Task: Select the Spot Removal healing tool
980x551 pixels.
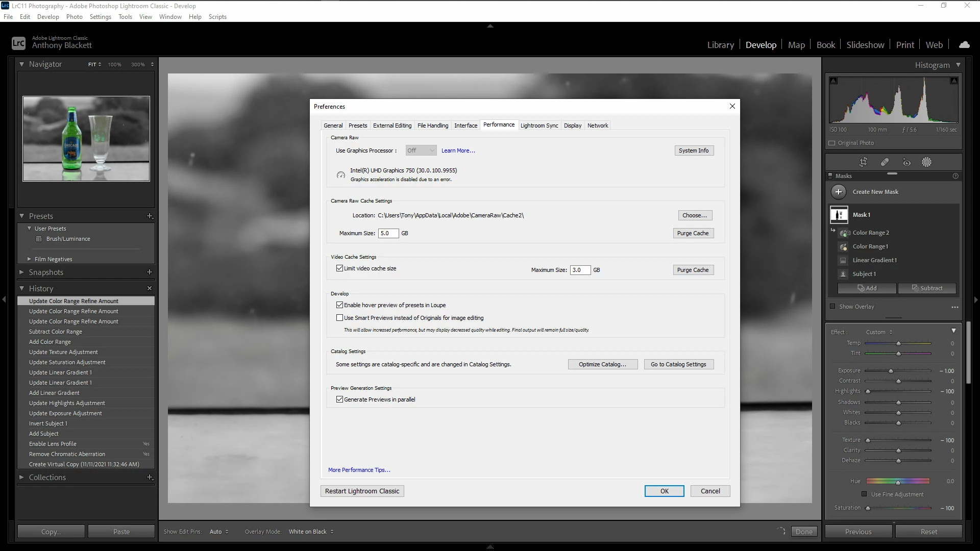Action: click(x=885, y=162)
